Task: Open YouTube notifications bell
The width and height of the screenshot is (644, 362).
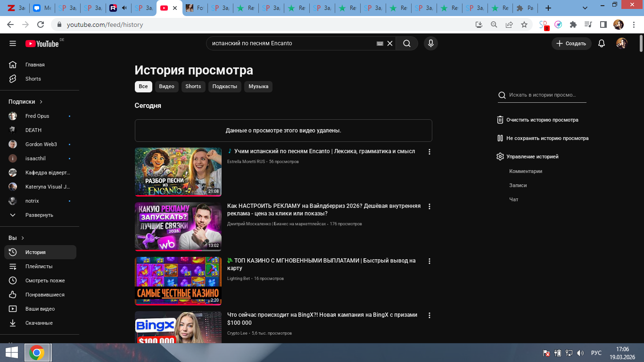Action: tap(602, 43)
